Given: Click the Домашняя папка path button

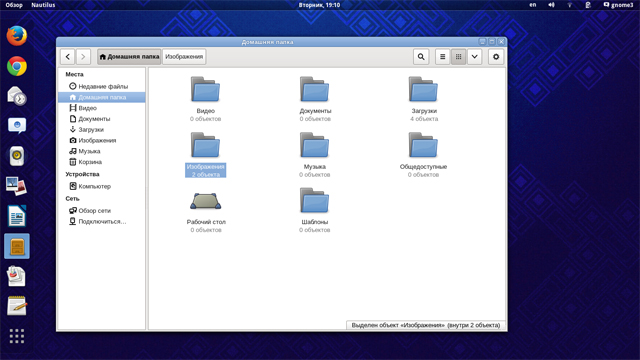Looking at the screenshot, I should click(129, 57).
